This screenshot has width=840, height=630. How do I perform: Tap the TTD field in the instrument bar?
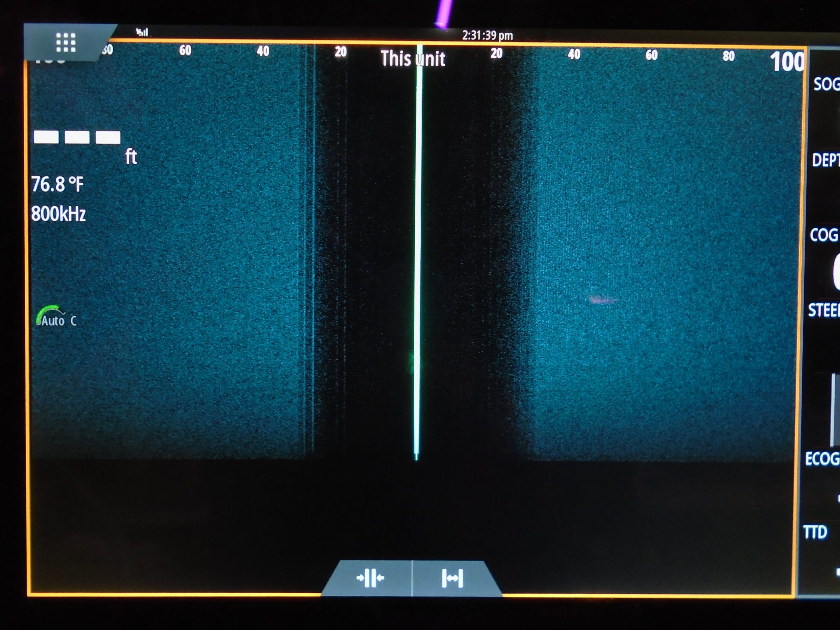coord(815,532)
